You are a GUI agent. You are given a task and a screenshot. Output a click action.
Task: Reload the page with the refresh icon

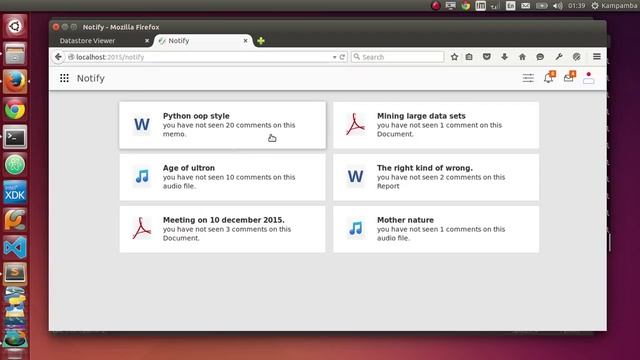[x=342, y=57]
